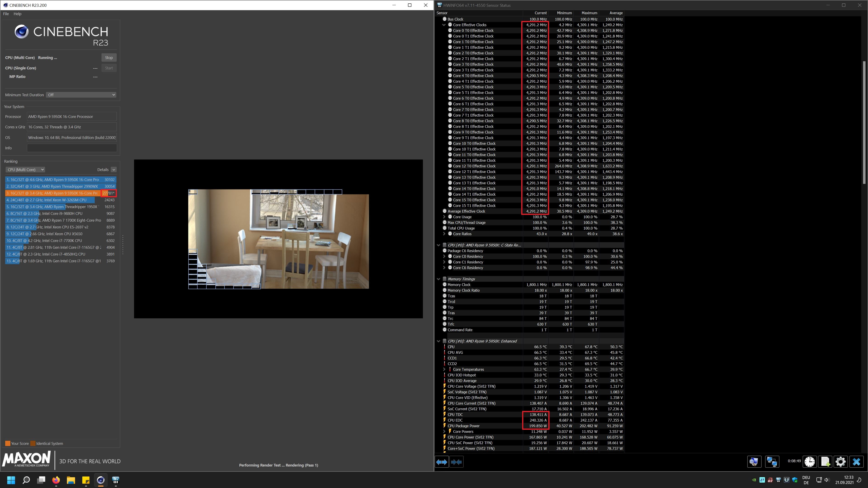Click the NVIDIA tray icon
This screenshot has width=868, height=488.
tap(754, 480)
